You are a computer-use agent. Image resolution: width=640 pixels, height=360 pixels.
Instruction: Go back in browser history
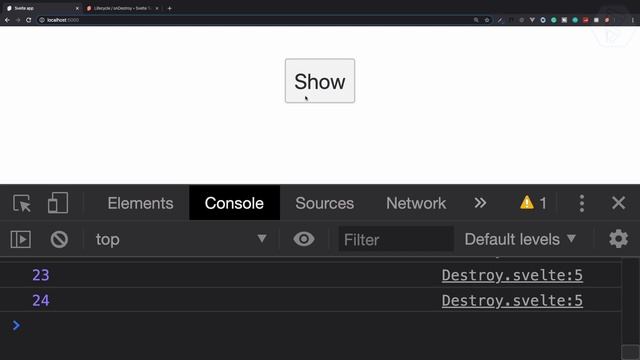coord(7,20)
